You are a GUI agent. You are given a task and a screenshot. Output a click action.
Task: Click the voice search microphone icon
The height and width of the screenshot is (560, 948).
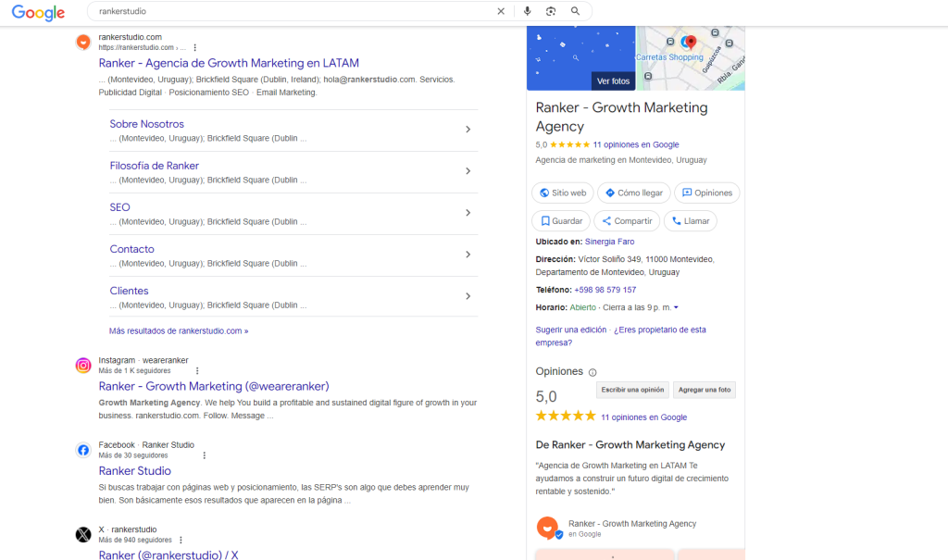click(x=527, y=11)
